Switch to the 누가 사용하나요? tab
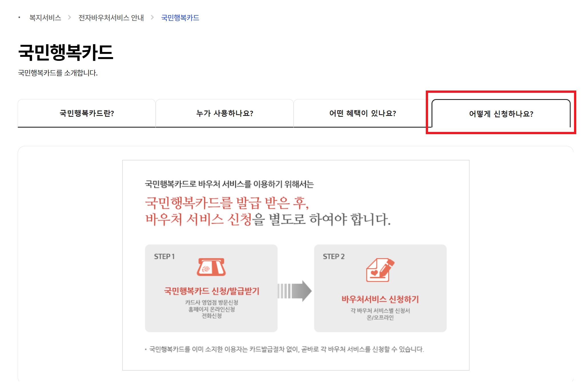This screenshot has width=588, height=382. click(x=224, y=113)
